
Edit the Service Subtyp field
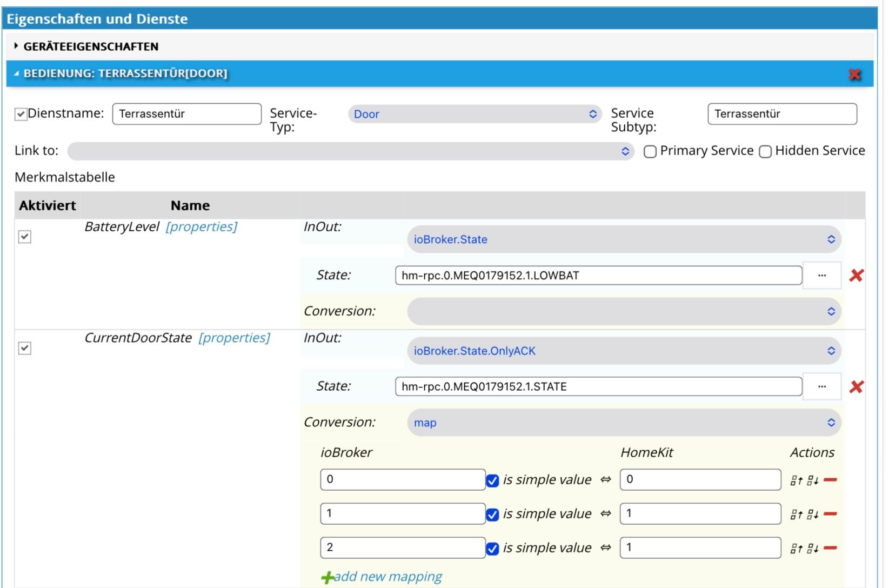point(783,114)
